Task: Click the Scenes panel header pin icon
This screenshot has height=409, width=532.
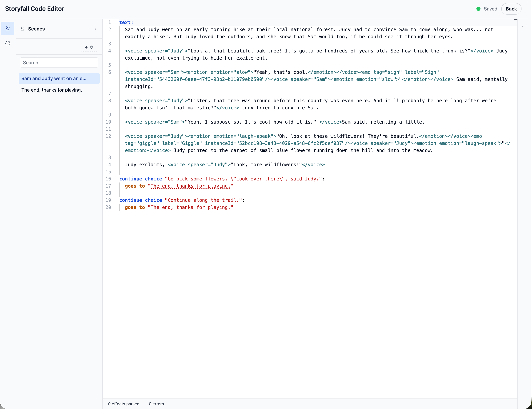Action: coord(23,29)
